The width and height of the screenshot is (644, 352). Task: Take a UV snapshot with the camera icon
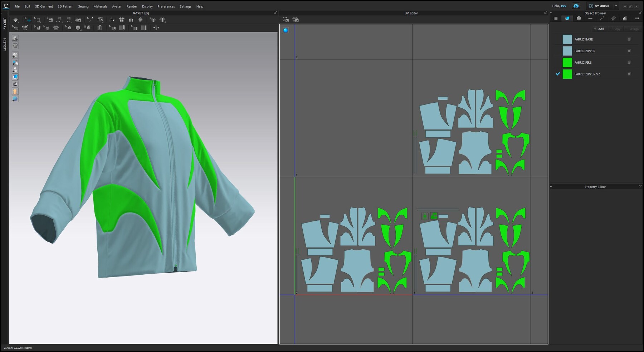click(285, 20)
